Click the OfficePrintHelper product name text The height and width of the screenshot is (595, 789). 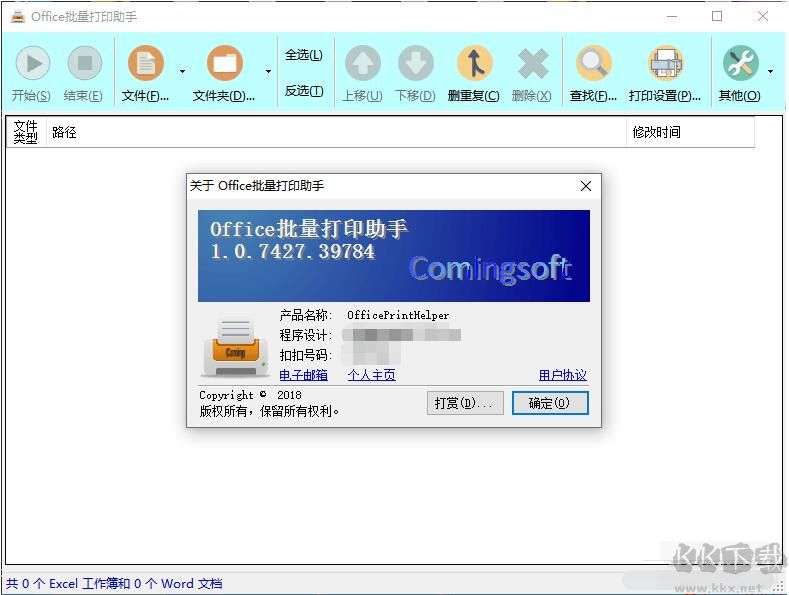[x=398, y=316]
